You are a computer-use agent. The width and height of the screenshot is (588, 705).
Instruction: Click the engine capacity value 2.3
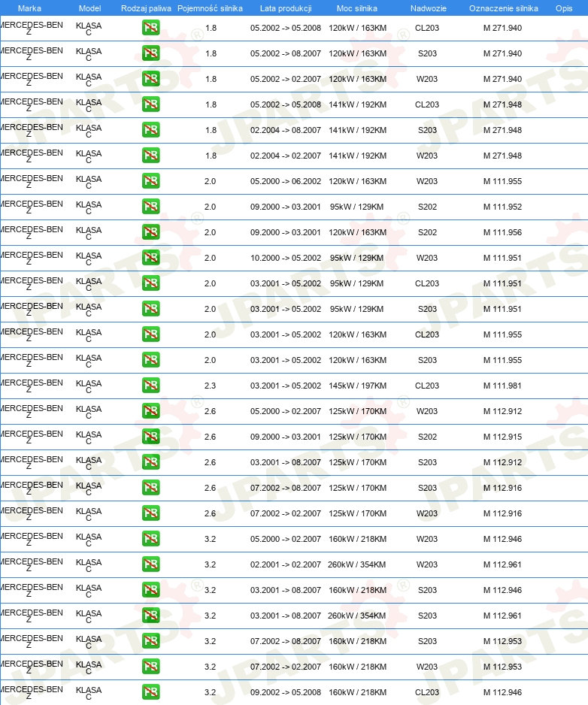210,386
